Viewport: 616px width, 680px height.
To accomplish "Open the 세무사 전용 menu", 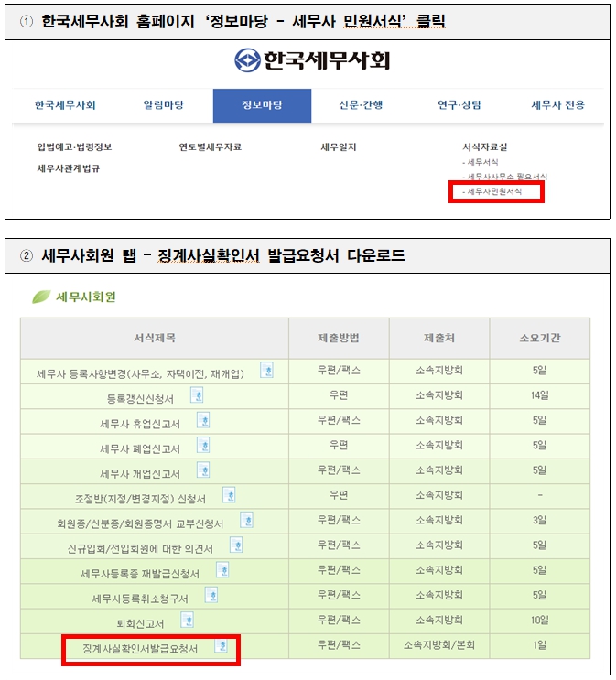I will [x=557, y=105].
